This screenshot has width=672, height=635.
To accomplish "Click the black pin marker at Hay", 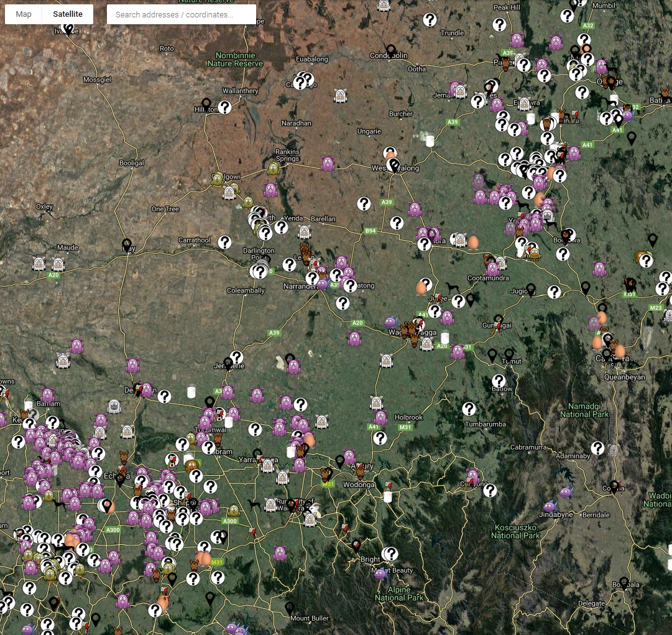I will tap(127, 244).
